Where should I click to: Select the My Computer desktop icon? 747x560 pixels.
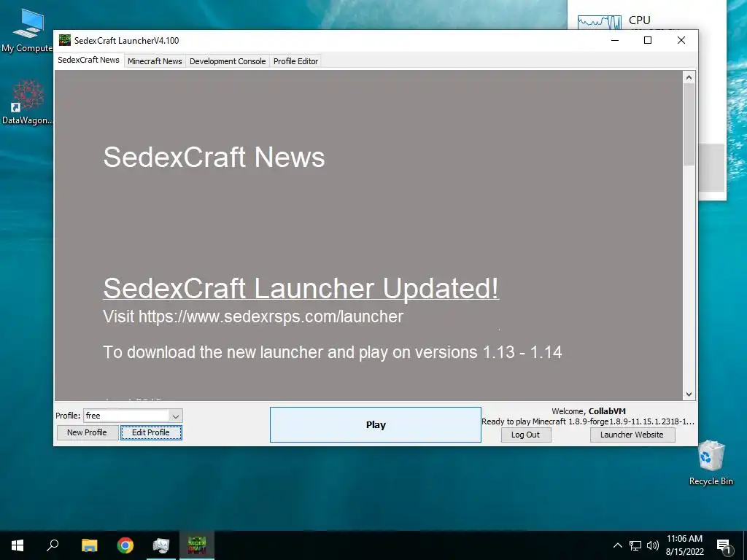(x=27, y=31)
